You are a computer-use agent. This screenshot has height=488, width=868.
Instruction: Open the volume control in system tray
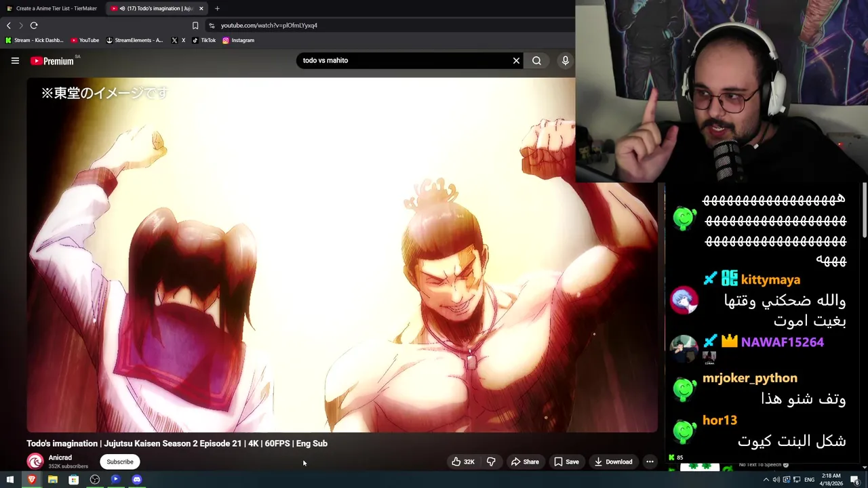coord(776,480)
